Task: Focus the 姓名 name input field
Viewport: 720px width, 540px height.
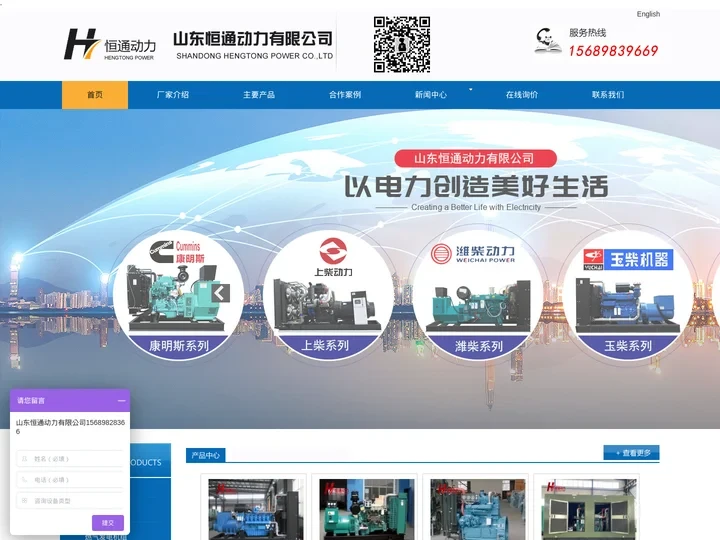Action: point(70,459)
